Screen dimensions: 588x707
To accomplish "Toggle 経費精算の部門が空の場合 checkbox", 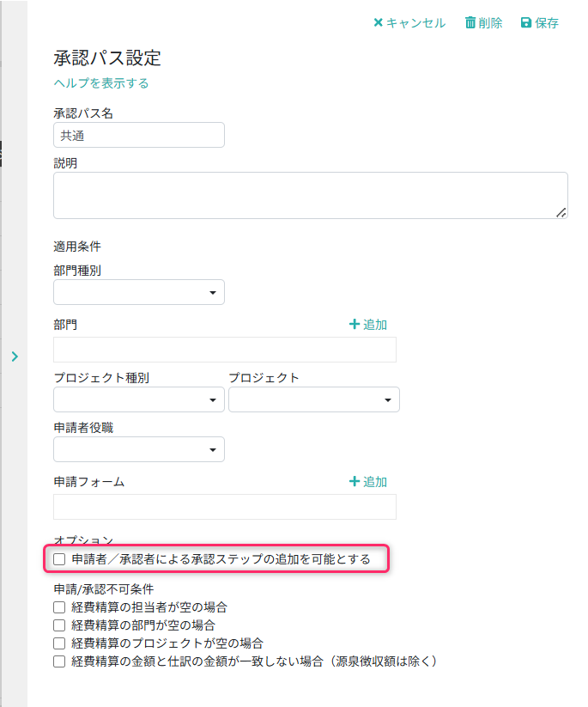I will (59, 625).
